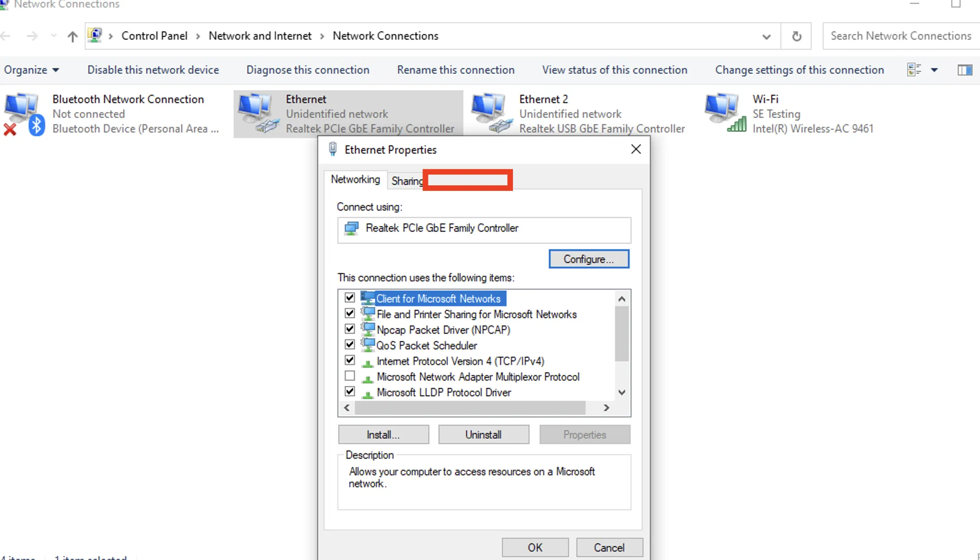
Task: Open the view options dropdown arrow
Action: click(x=934, y=70)
